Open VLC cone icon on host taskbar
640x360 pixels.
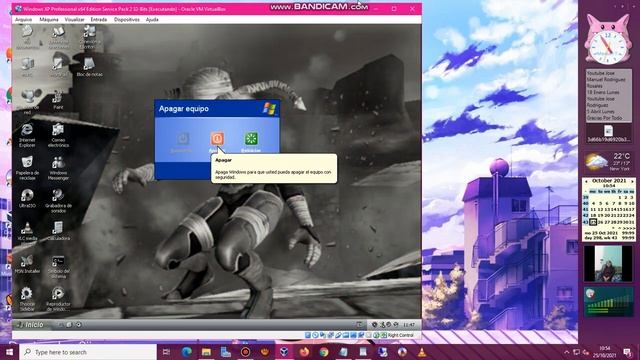(422, 352)
